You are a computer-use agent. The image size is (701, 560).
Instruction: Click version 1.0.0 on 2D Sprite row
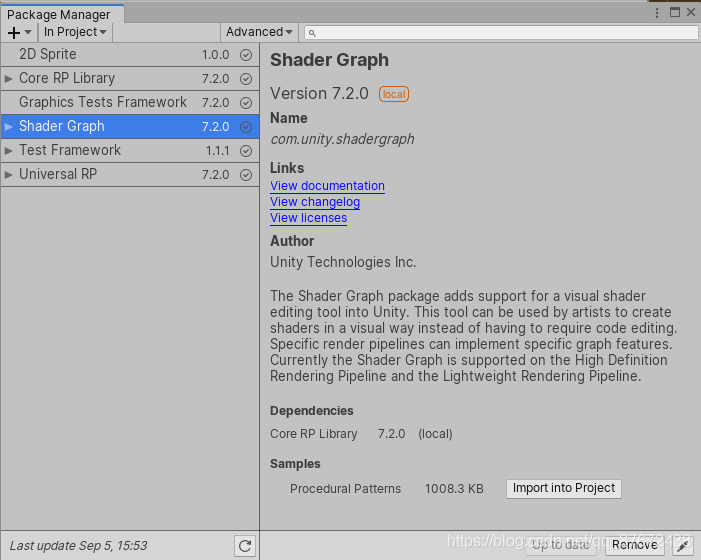(x=215, y=55)
